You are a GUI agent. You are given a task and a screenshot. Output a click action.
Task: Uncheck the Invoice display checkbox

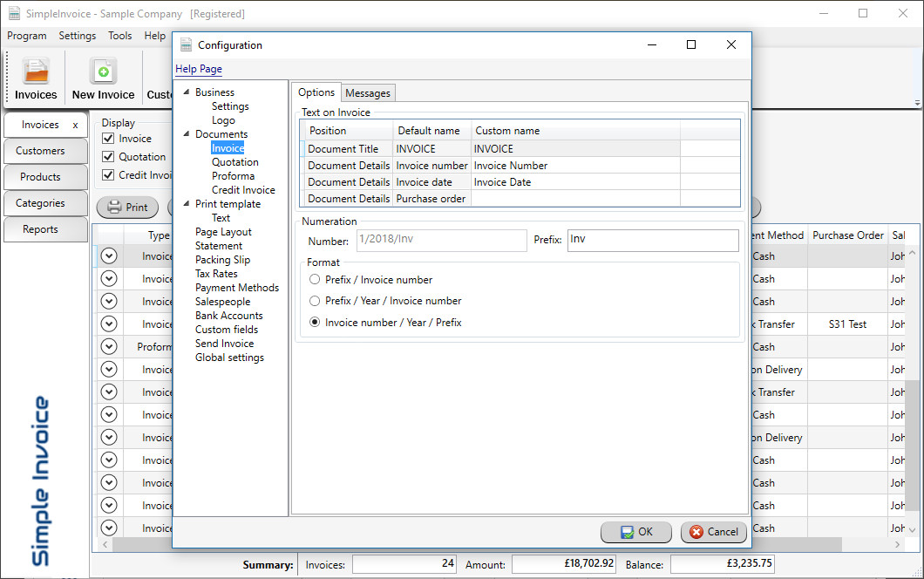[x=108, y=139]
